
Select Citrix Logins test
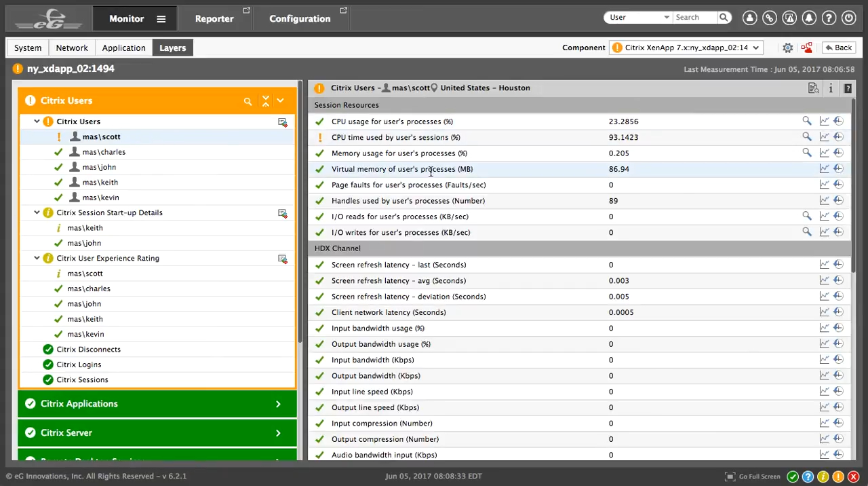79,364
